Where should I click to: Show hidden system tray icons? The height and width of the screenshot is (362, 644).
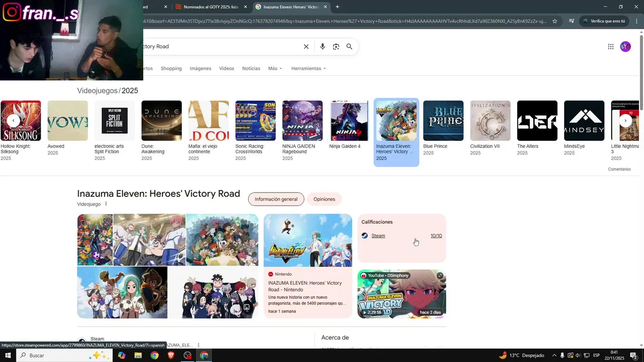(x=554, y=355)
